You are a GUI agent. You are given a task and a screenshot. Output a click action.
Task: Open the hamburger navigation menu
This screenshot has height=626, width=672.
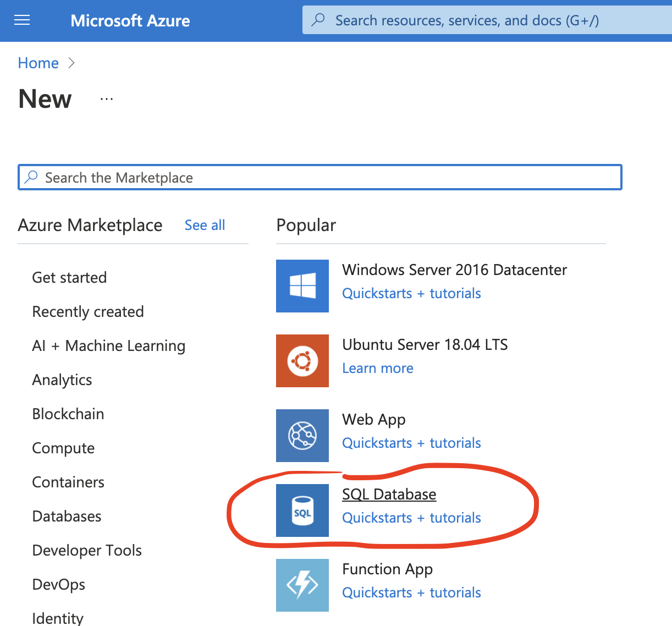[x=22, y=20]
